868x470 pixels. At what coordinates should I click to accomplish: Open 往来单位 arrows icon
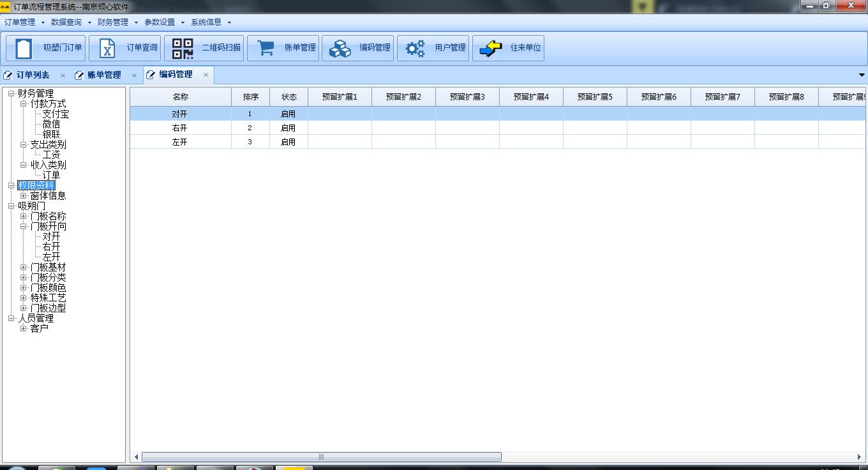point(491,48)
